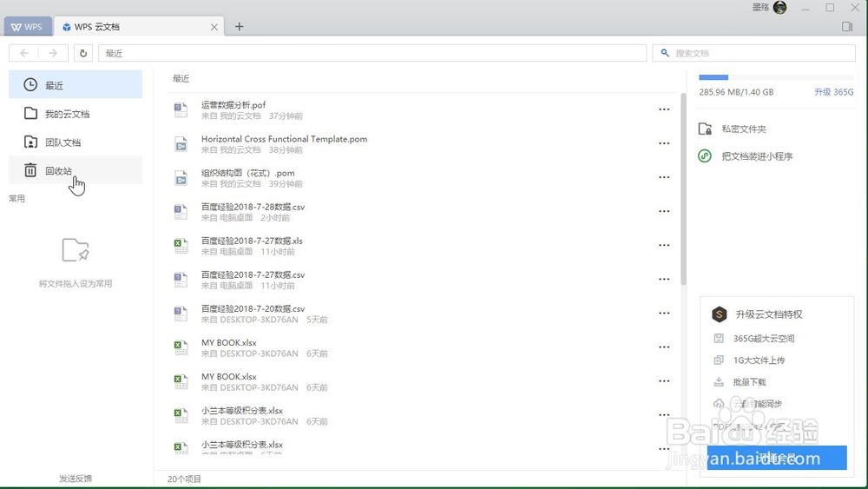Click the blue membership button at bottom right

pyautogui.click(x=777, y=458)
